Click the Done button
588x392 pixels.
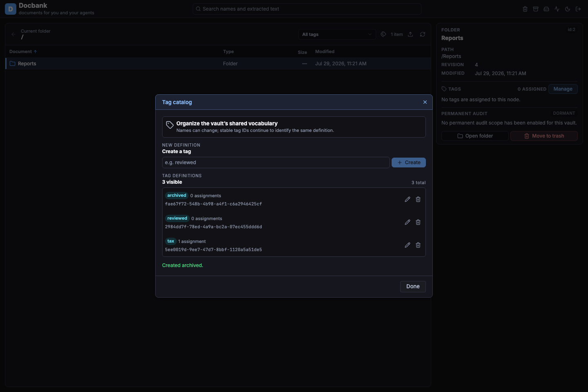(413, 287)
